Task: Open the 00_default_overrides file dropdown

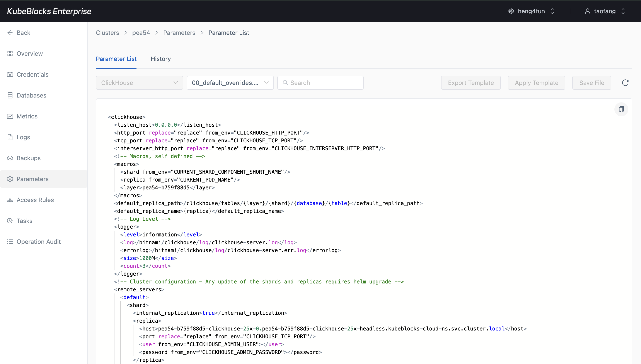Action: (x=230, y=83)
